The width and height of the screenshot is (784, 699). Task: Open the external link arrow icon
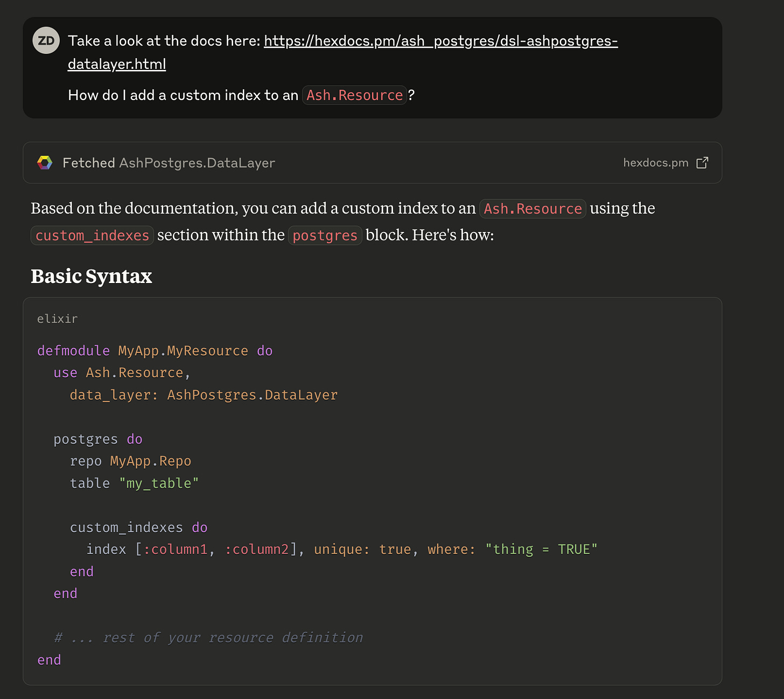702,163
